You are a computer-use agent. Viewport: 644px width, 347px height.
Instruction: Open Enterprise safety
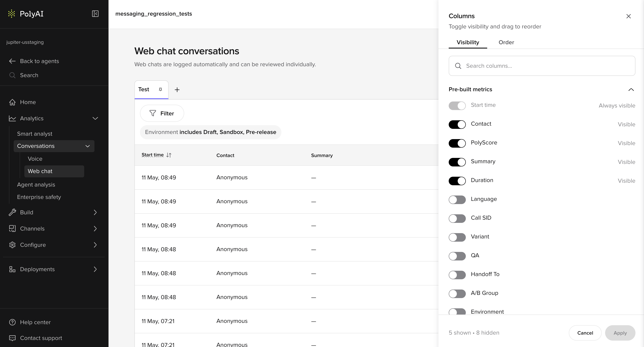click(39, 197)
